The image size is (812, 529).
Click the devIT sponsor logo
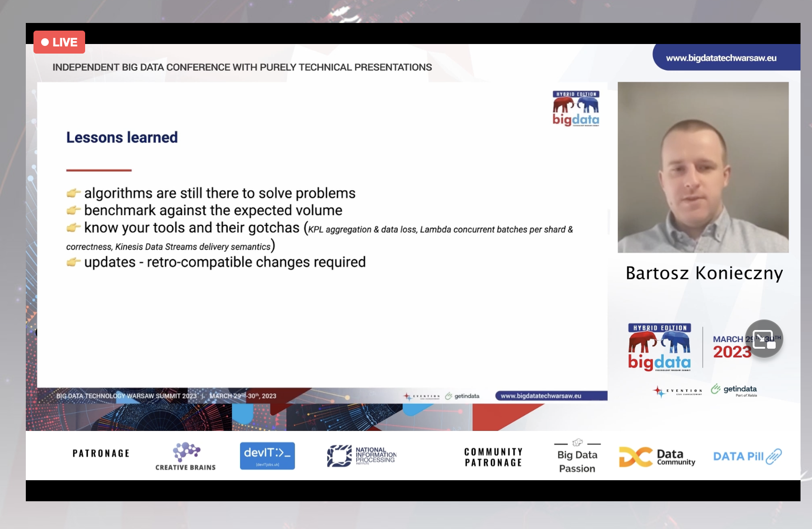tap(267, 456)
